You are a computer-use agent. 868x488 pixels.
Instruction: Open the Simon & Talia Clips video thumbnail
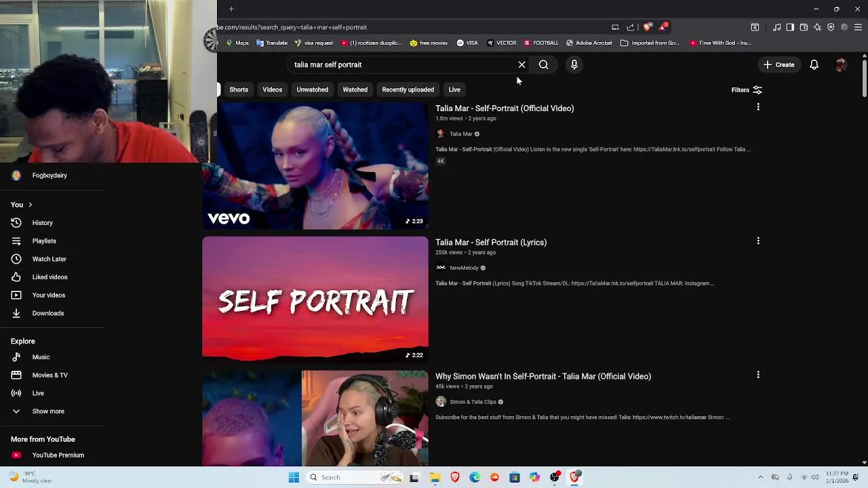pyautogui.click(x=315, y=418)
